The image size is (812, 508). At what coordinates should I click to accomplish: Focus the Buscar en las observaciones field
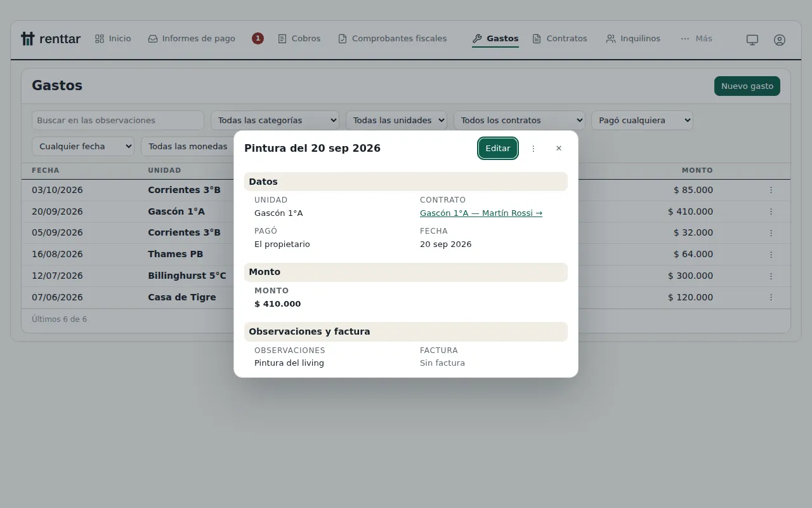pyautogui.click(x=118, y=120)
